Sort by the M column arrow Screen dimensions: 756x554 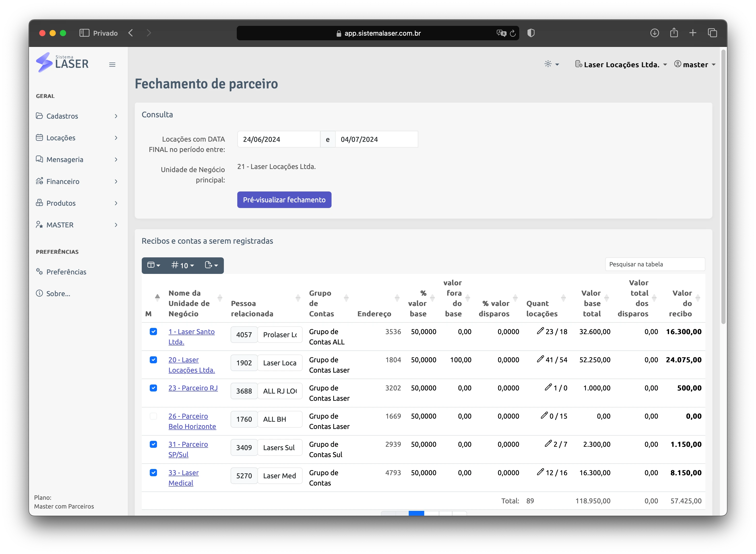tap(157, 298)
